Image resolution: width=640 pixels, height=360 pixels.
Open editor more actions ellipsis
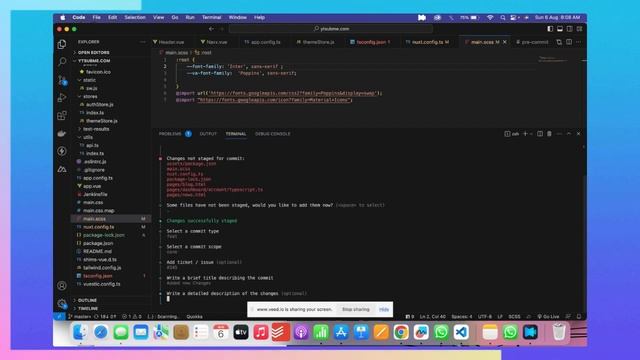point(578,42)
